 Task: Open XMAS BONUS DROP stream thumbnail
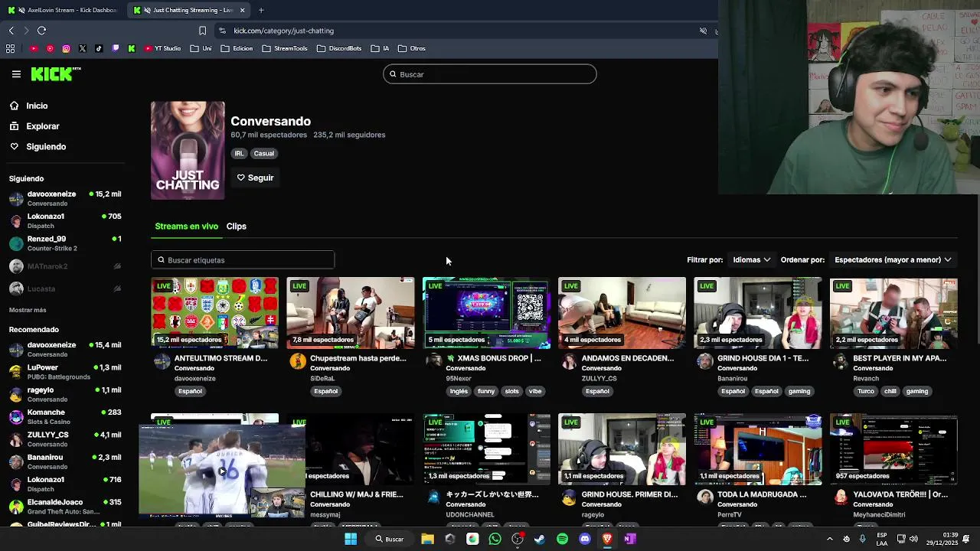486,313
